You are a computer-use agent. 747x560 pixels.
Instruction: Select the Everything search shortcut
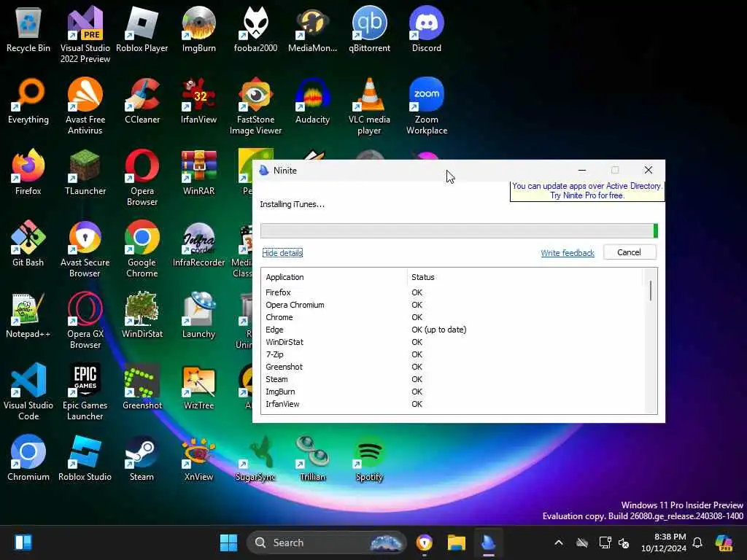coord(28,101)
